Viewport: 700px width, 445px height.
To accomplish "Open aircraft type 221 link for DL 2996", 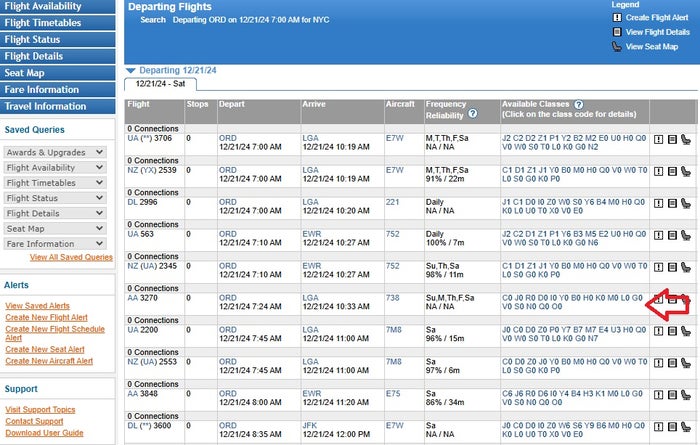I will 392,202.
